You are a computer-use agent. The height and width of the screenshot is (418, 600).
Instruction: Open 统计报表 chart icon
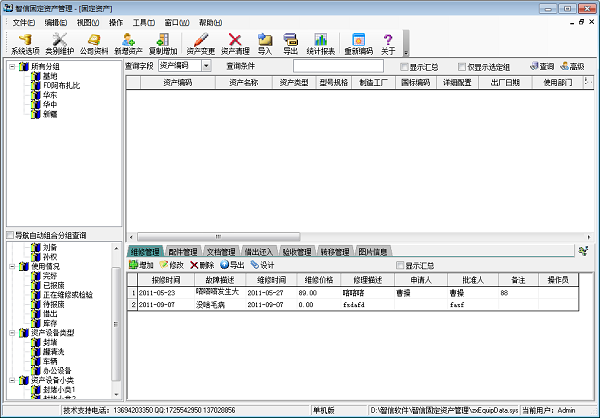click(321, 40)
